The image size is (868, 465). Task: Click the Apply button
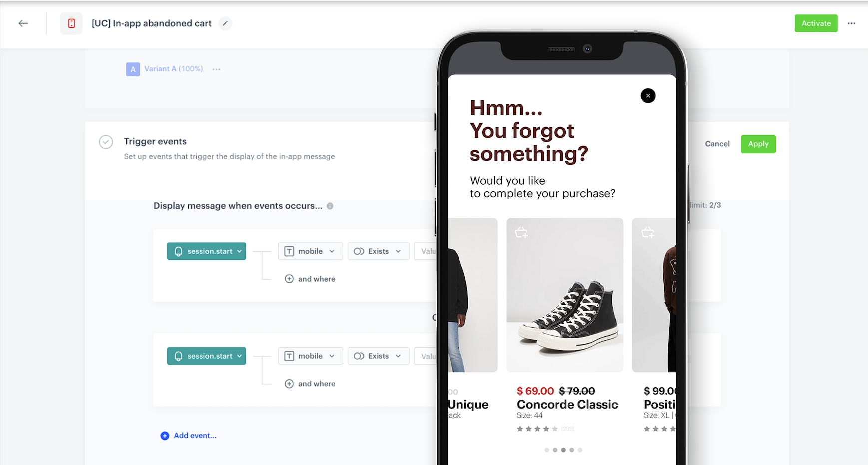click(x=758, y=144)
